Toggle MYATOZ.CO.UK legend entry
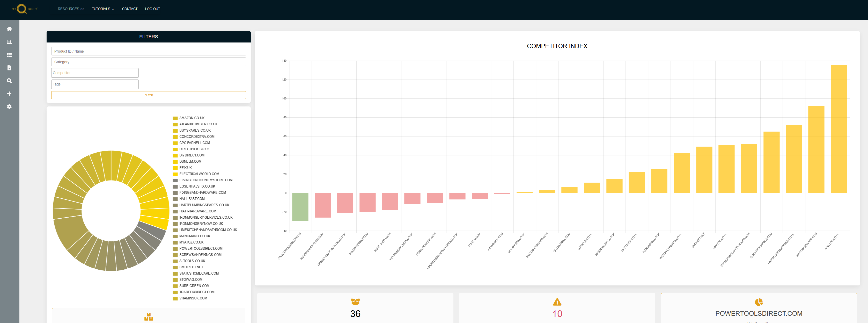The width and height of the screenshot is (868, 323). click(188, 242)
